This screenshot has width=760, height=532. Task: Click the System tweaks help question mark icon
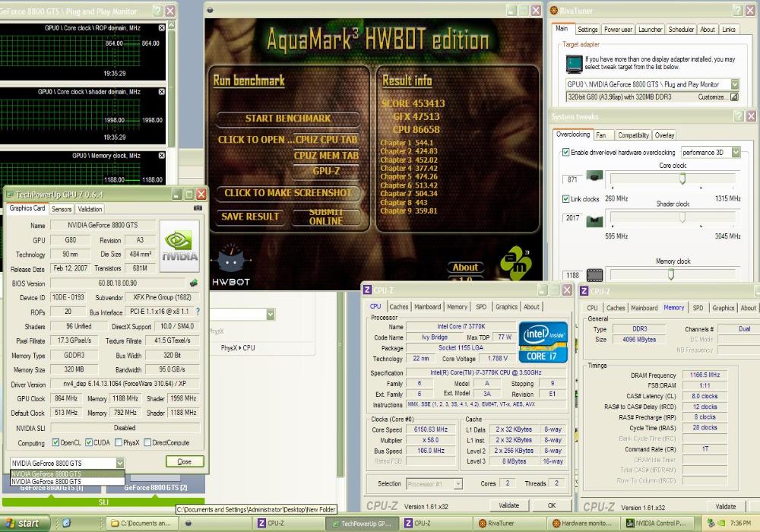tap(739, 116)
